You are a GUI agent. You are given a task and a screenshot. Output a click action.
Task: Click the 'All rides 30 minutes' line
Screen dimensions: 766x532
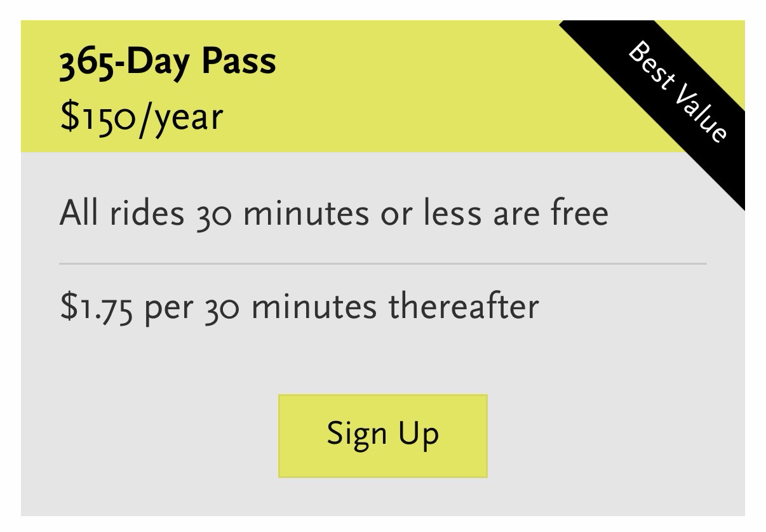(333, 213)
